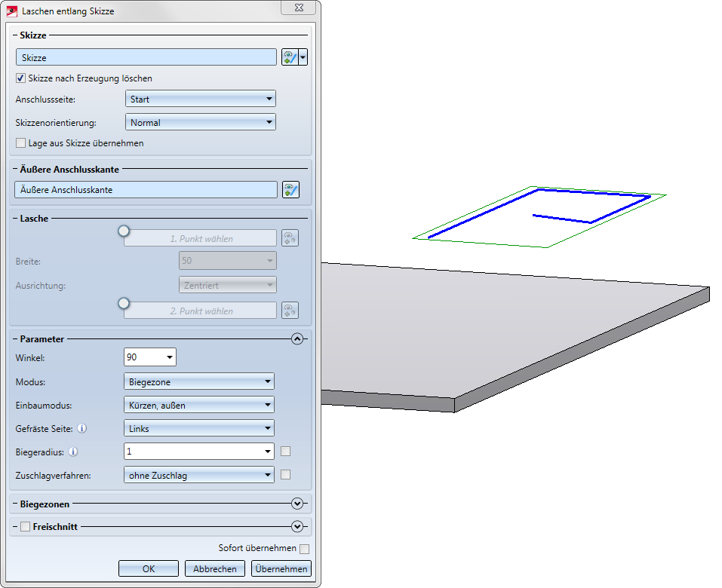Click the Skizze section heading
Viewport: 722px width, 588px height.
click(33, 35)
